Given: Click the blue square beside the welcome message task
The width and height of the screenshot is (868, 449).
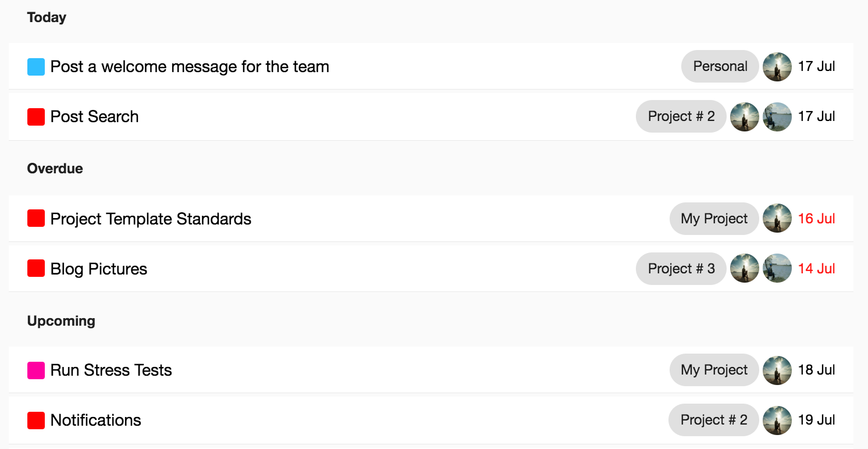Looking at the screenshot, I should 36,67.
